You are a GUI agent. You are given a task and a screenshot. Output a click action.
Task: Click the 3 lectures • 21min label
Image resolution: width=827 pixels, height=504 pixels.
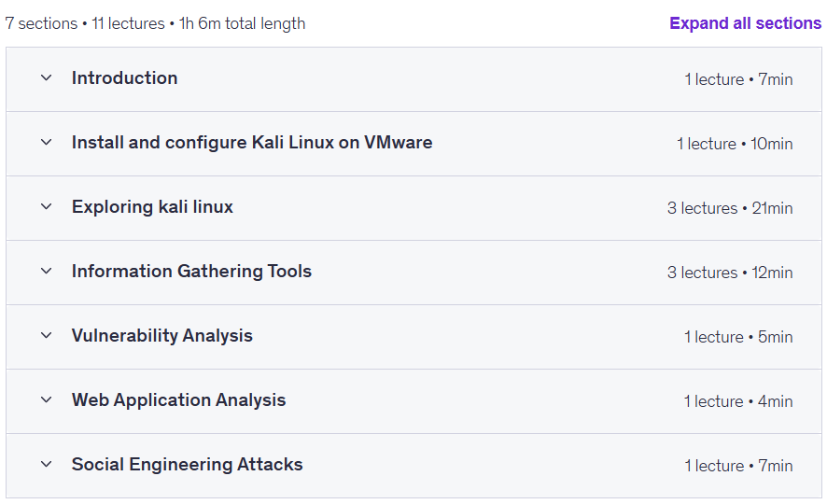point(730,208)
